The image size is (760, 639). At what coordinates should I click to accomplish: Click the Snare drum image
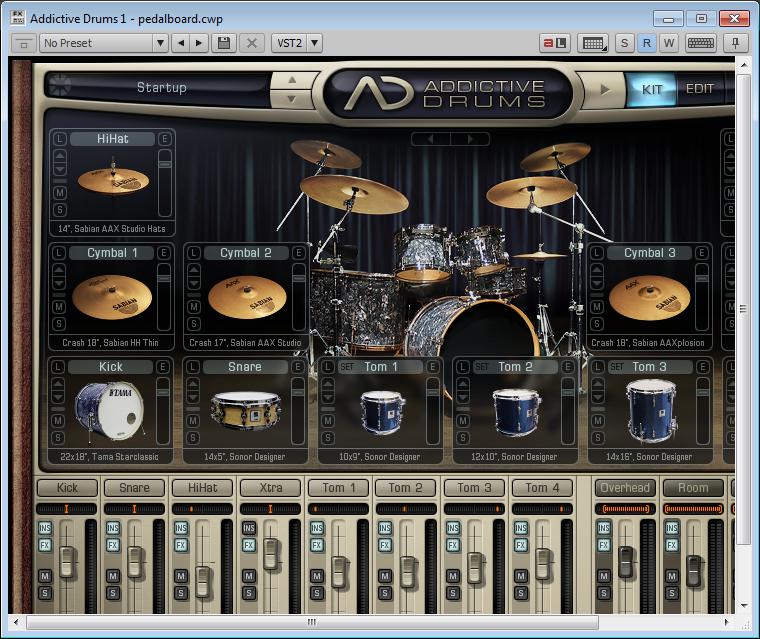[246, 410]
